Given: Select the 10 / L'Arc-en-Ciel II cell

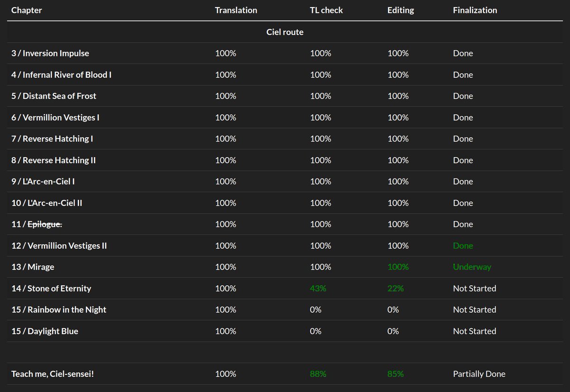Looking at the screenshot, I should tap(47, 203).
